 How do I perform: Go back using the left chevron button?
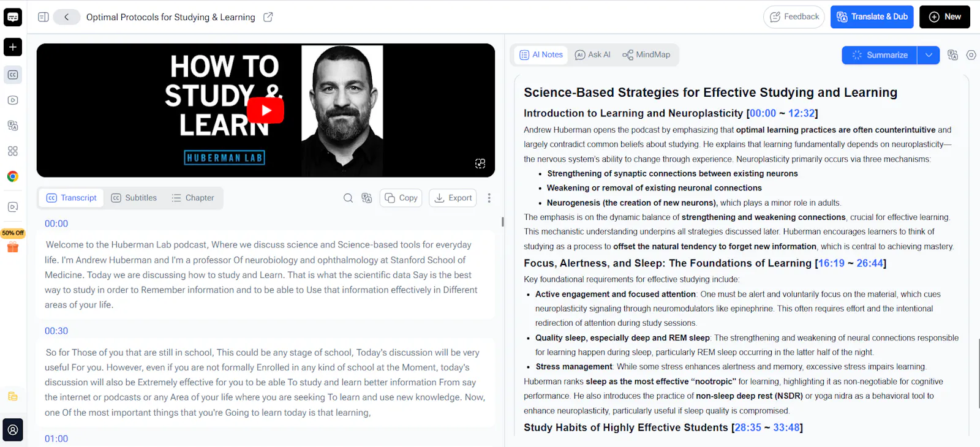pyautogui.click(x=67, y=17)
